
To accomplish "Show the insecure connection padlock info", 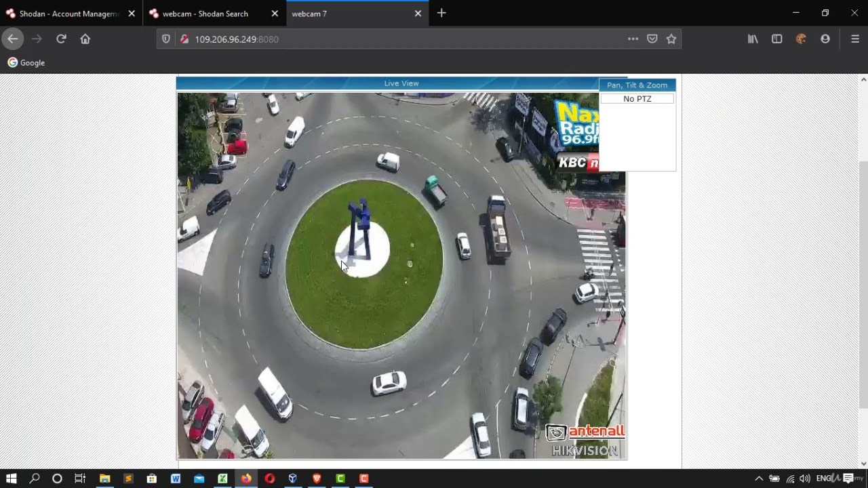I will tap(184, 39).
